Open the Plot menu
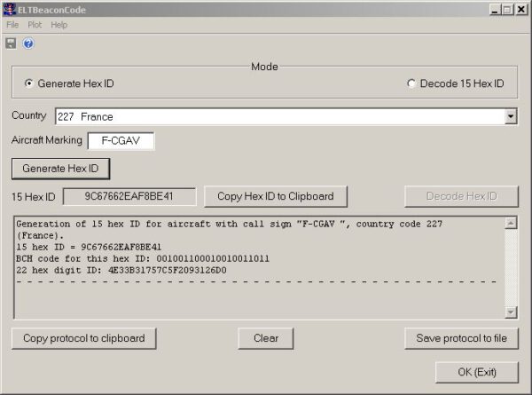 (35, 25)
